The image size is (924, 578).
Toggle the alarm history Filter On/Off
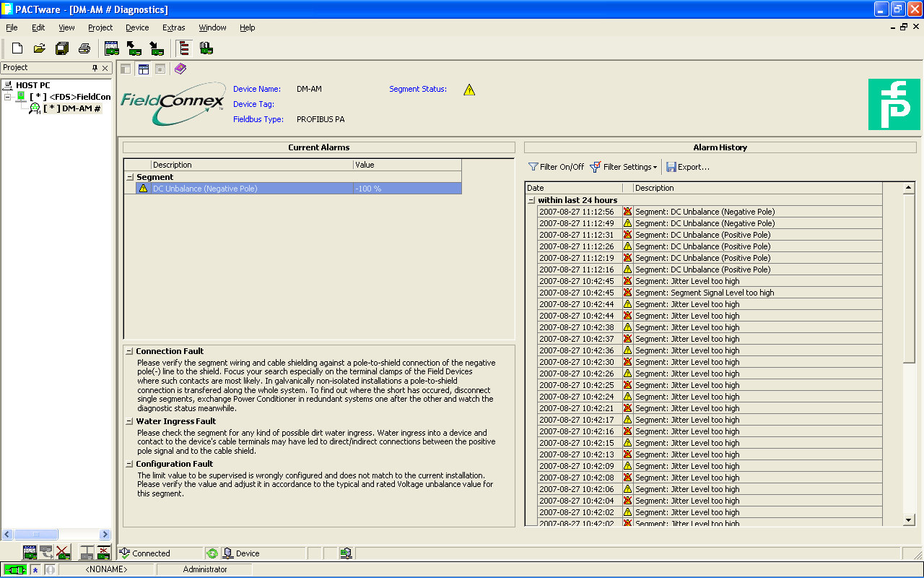click(556, 167)
